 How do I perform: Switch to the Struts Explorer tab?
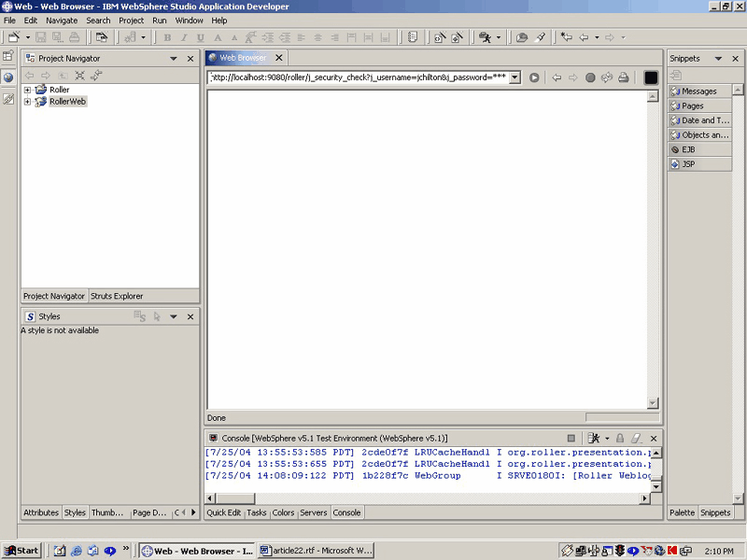coord(117,296)
